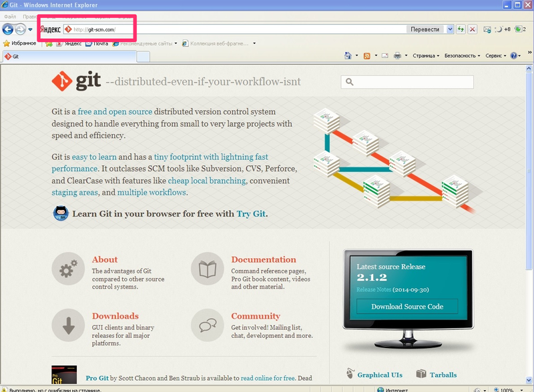The image size is (534, 392).
Task: Open the Downloads heading link
Action: 115,316
